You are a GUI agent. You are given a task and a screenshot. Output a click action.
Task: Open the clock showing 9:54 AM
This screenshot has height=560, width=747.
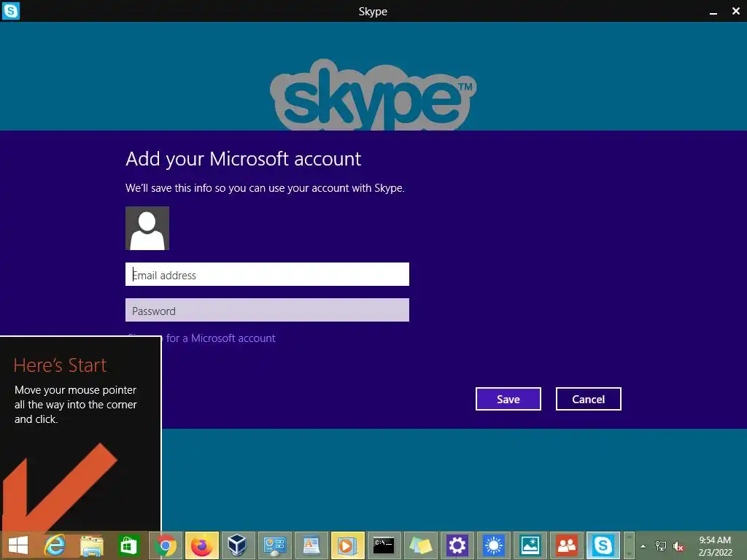[715, 545]
